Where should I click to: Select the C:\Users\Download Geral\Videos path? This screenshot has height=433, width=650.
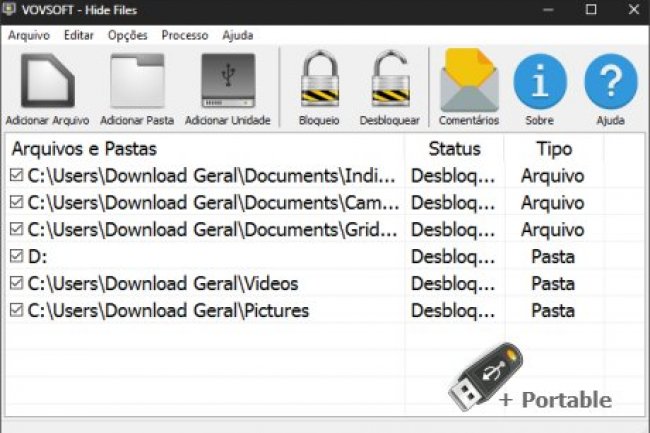(x=163, y=284)
